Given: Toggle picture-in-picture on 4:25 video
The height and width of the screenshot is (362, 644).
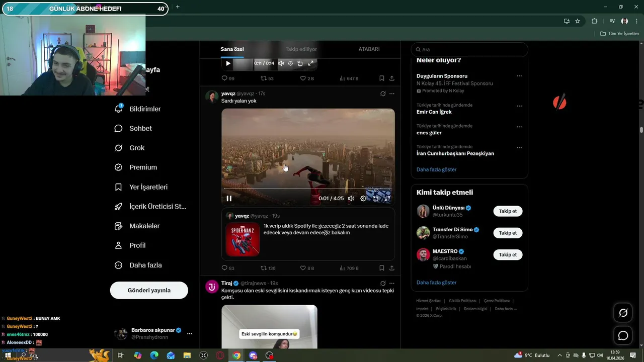Looking at the screenshot, I should pyautogui.click(x=375, y=199).
